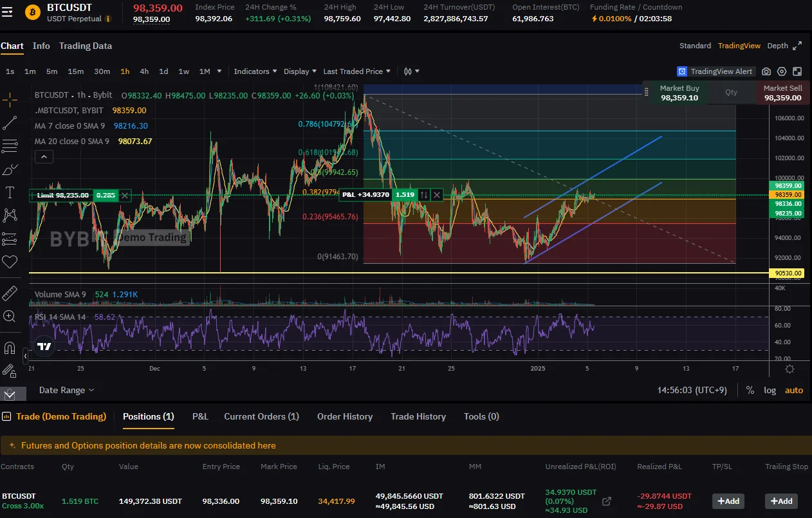Screen dimensions: 812x518
Task: Expand the Last Traded Price dropdown
Action: [x=357, y=71]
